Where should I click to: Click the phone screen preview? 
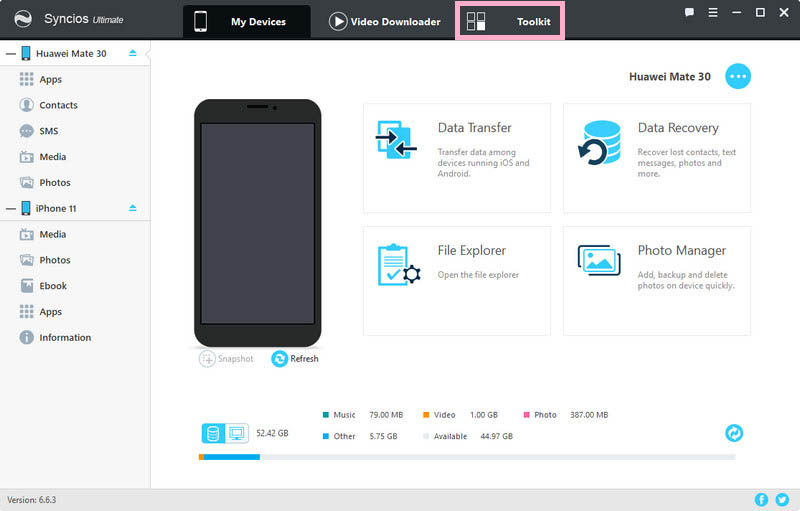tap(258, 223)
